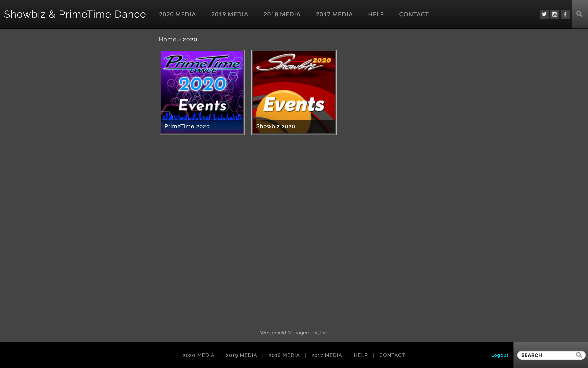Click the Showbiz 2020 caption label

click(x=276, y=126)
